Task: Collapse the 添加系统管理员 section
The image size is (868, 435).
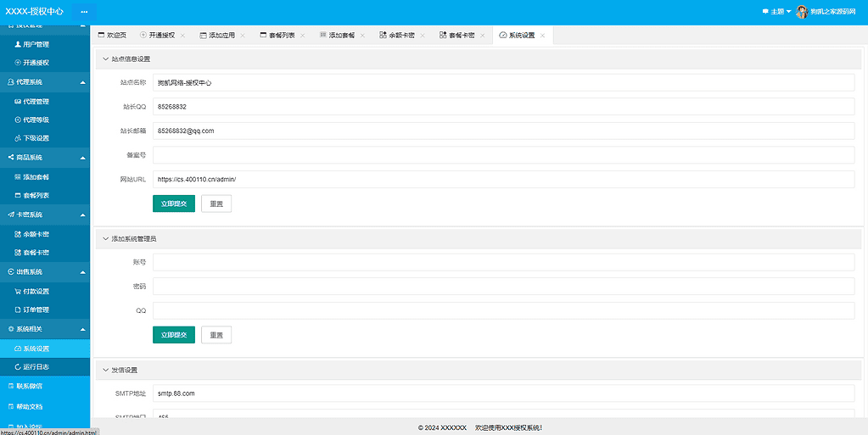Action: pos(105,239)
